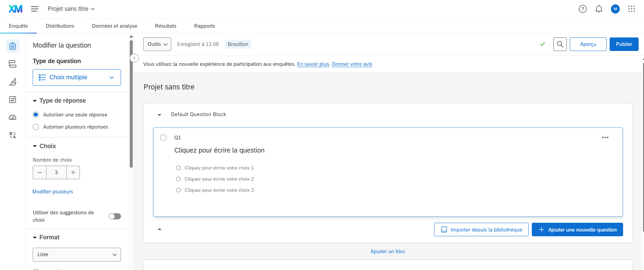644x270 pixels.
Task: Click the question text 'Cliquez pour écrire la question'
Action: point(219,150)
